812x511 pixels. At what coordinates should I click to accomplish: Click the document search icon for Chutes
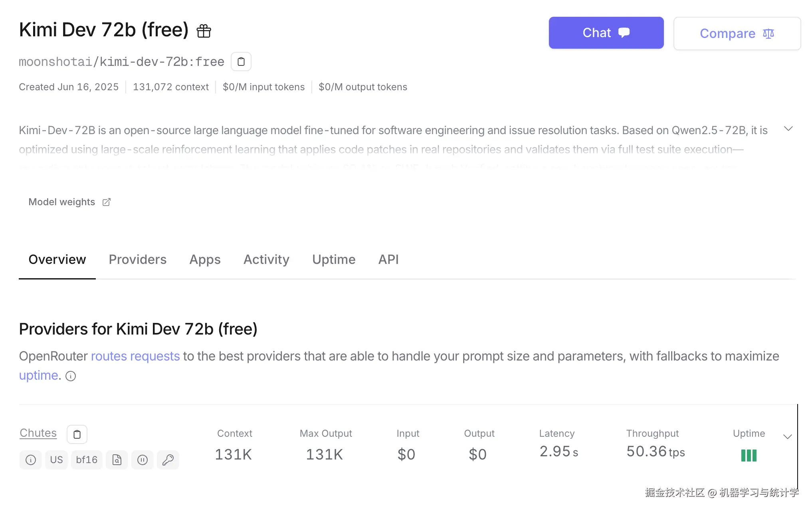(x=117, y=460)
